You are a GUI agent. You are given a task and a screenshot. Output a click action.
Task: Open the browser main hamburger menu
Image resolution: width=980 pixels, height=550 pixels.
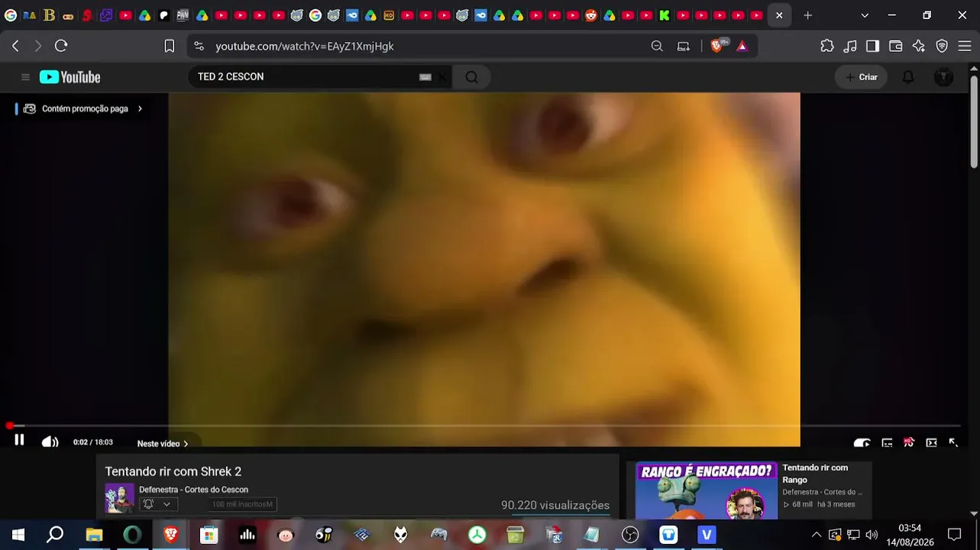(965, 46)
